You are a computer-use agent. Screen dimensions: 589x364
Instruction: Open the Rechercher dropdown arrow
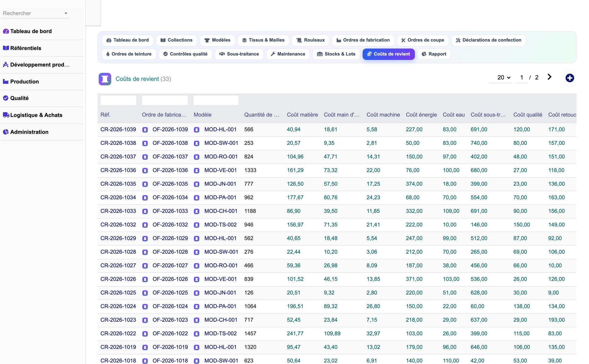[x=66, y=13]
